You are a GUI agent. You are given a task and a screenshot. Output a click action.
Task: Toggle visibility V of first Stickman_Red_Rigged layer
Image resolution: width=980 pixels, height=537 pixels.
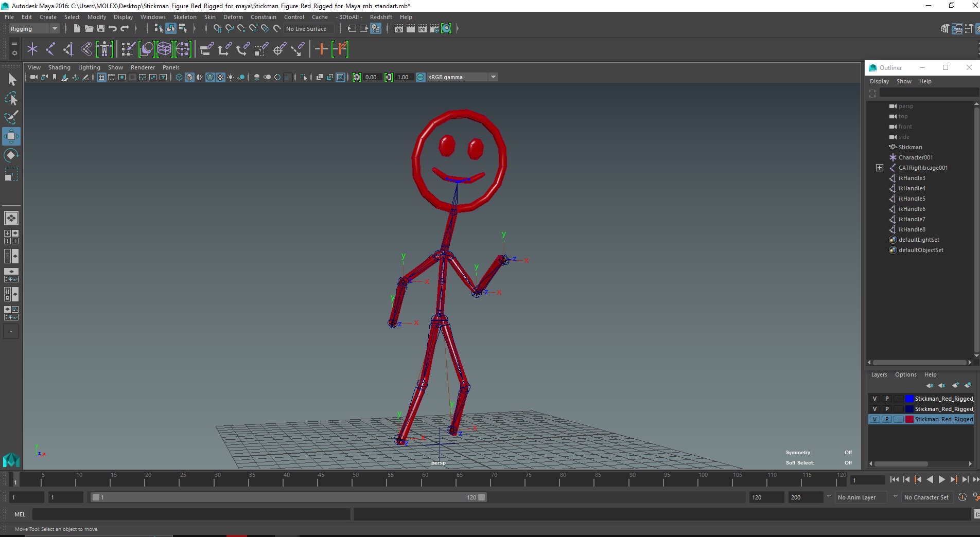point(874,399)
